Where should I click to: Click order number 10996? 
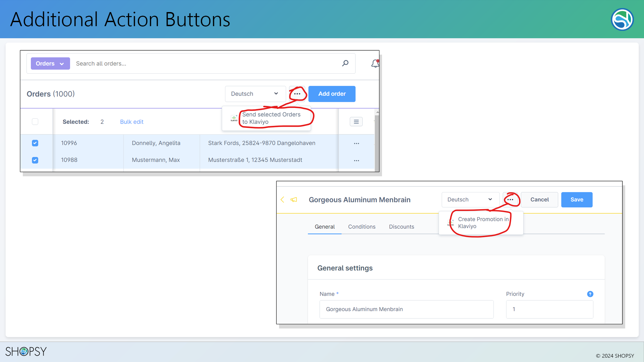69,143
